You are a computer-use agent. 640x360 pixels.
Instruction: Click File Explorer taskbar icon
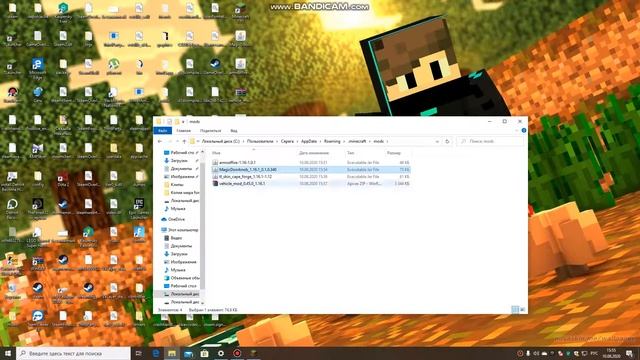point(172,353)
